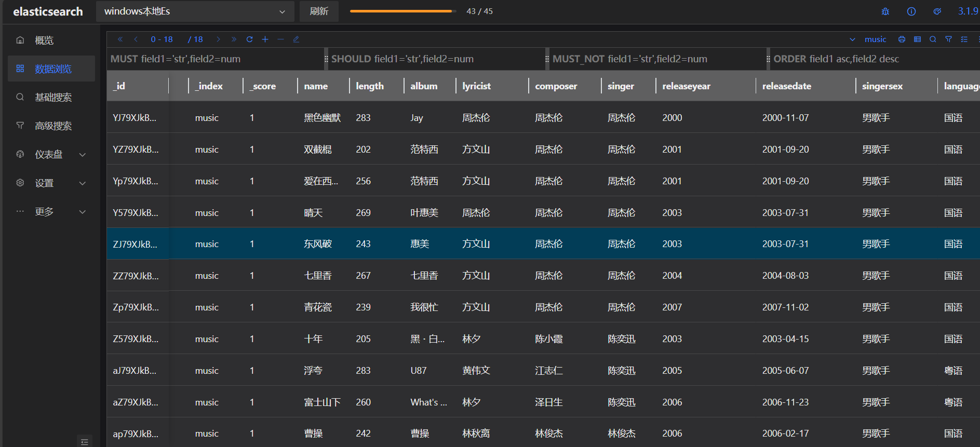Open table view layout icon
980x447 pixels.
coord(917,39)
